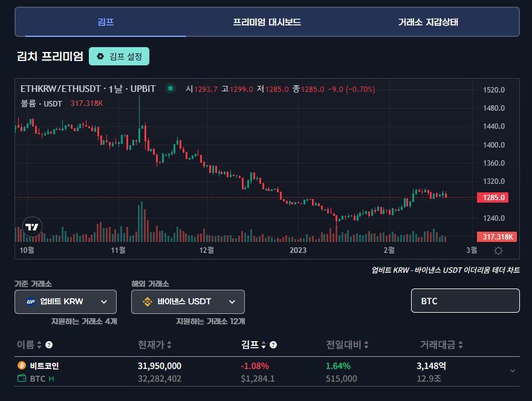Click the 비트코인 name text

point(45,366)
